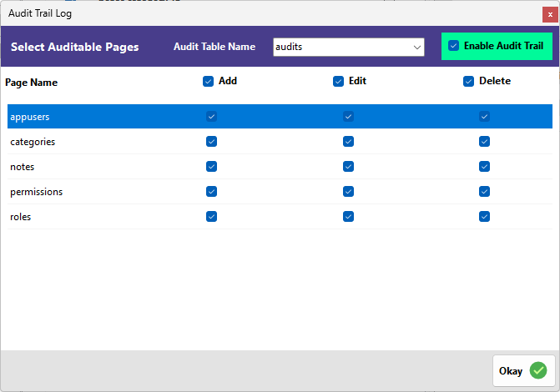Uncheck Delete for the categories page
560x392 pixels.
(x=484, y=142)
